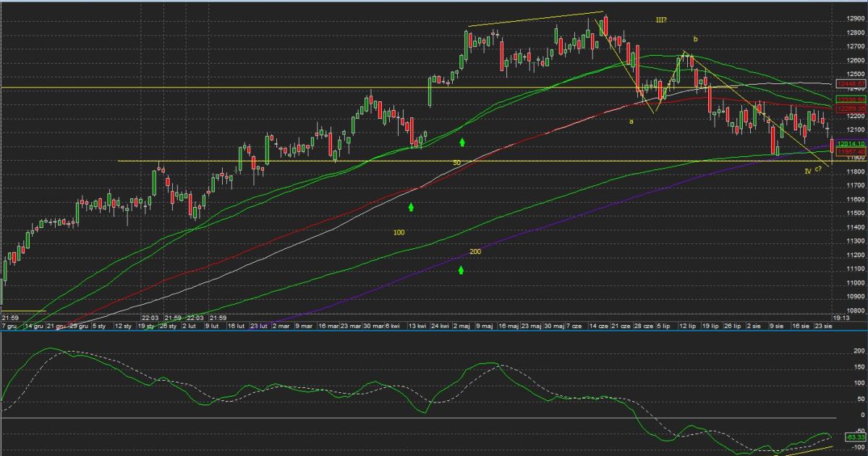Click the 12448 price tag on the axis
The image size is (868, 456).
tap(851, 84)
